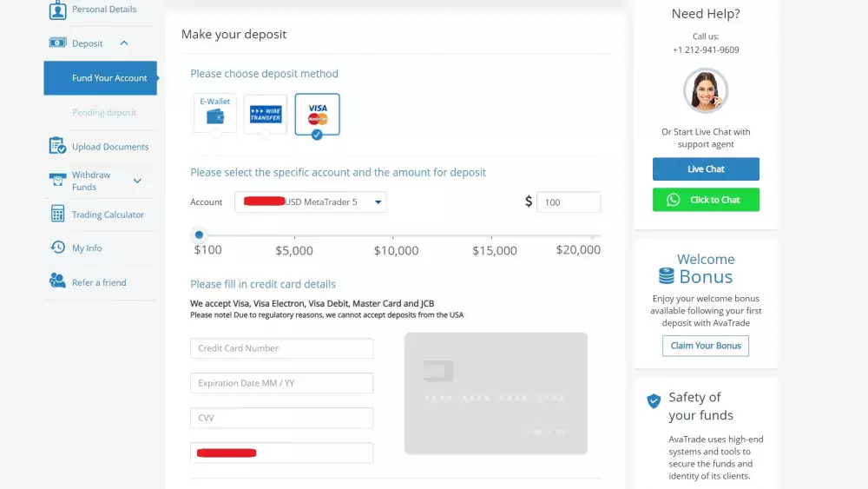
Task: Click the Safety of funds shield icon
Action: coord(654,401)
